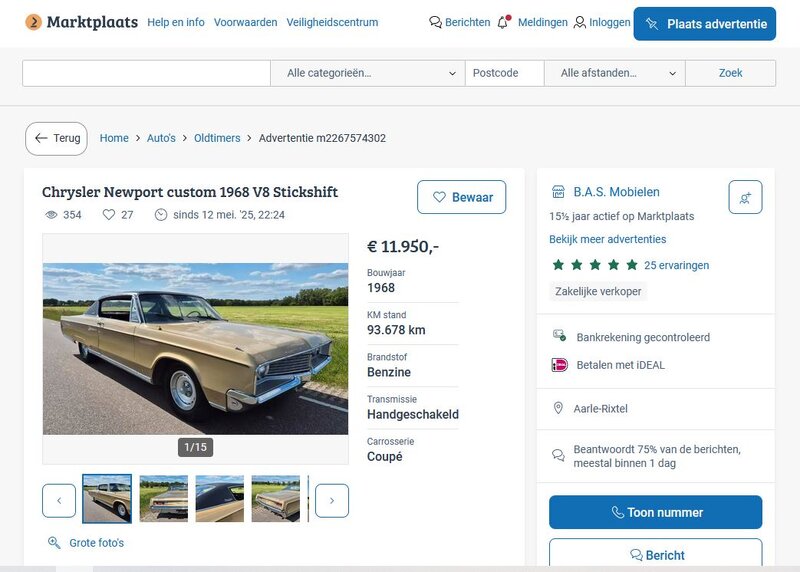Click the Toon nummer button
This screenshot has width=800, height=572.
tap(655, 512)
